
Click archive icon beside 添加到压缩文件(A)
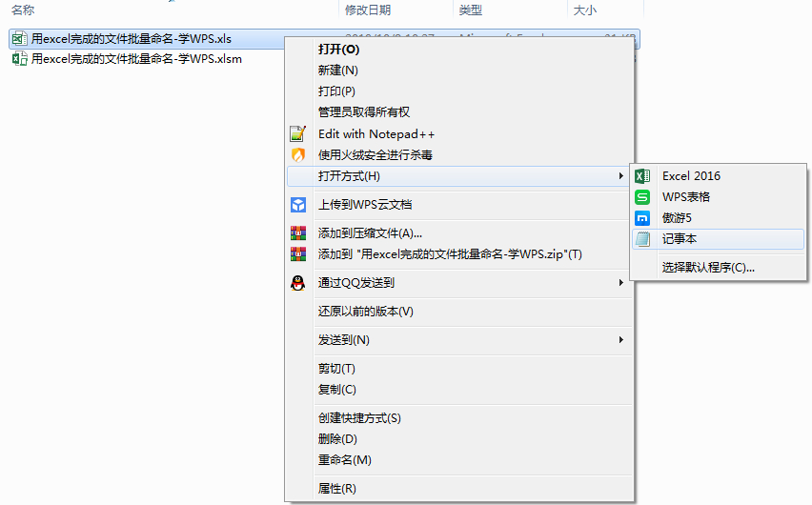tap(297, 233)
